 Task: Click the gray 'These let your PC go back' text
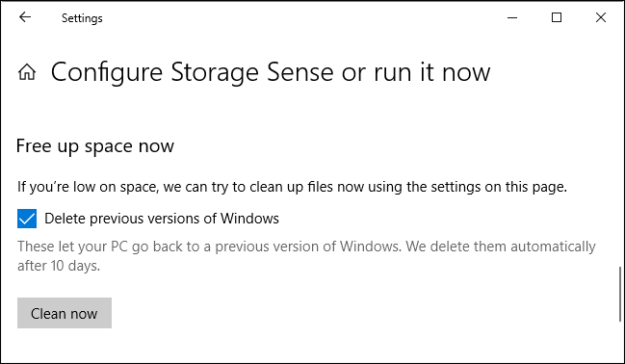coord(306,247)
